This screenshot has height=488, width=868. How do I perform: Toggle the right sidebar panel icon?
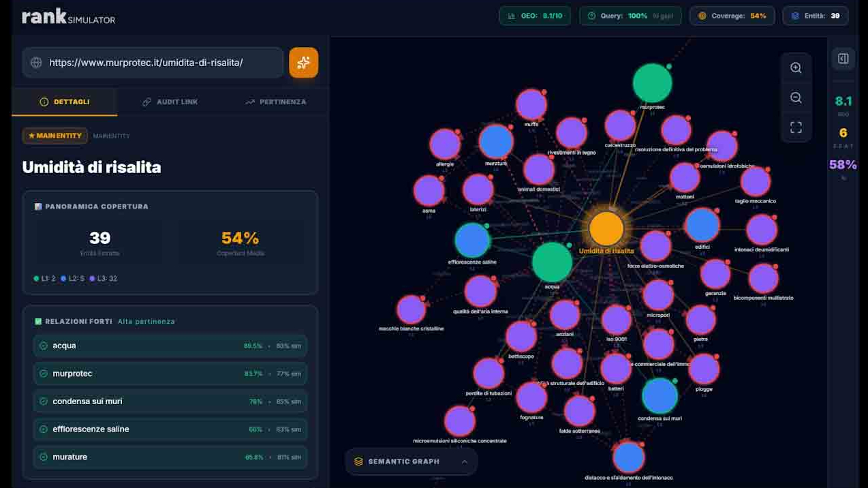[x=843, y=59]
